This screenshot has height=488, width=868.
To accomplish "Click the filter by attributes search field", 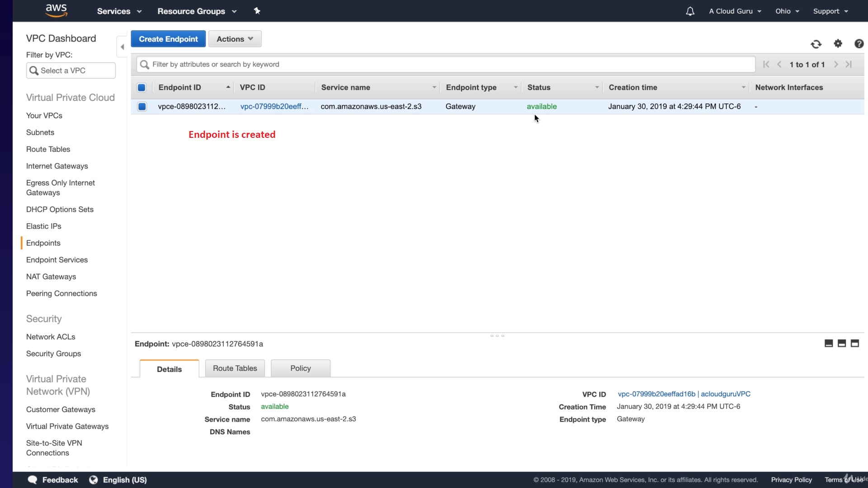I will (445, 64).
